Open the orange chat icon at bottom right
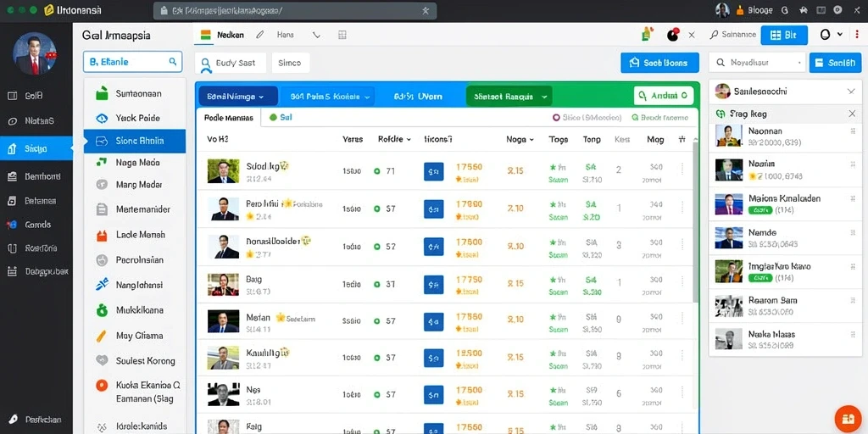Viewport: 868px width, 434px height. click(848, 419)
